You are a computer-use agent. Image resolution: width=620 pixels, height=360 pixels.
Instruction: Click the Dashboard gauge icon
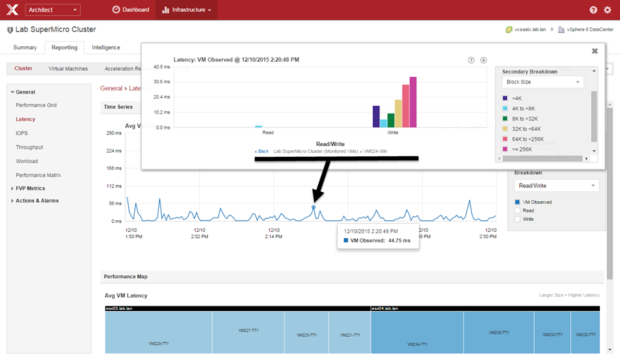click(x=116, y=9)
